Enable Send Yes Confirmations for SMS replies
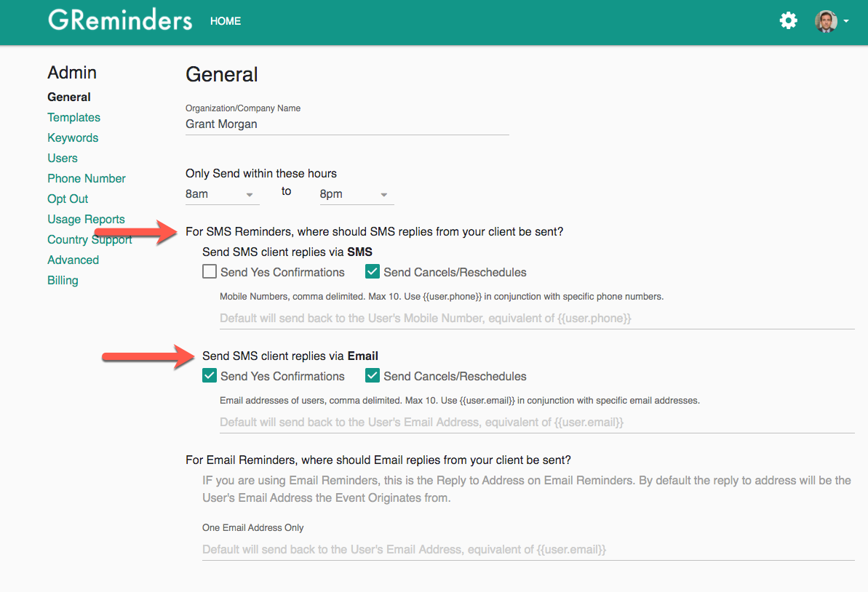 (x=209, y=271)
